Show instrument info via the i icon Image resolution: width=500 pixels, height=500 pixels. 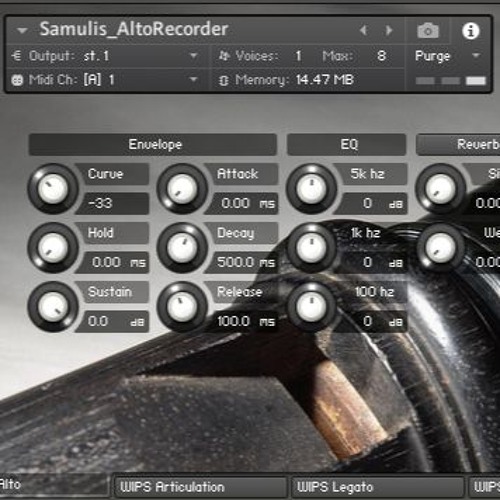tap(471, 31)
